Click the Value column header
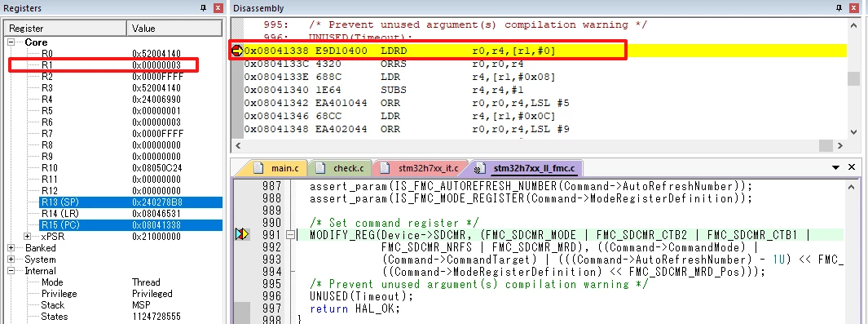This screenshot has width=868, height=324. click(x=174, y=29)
